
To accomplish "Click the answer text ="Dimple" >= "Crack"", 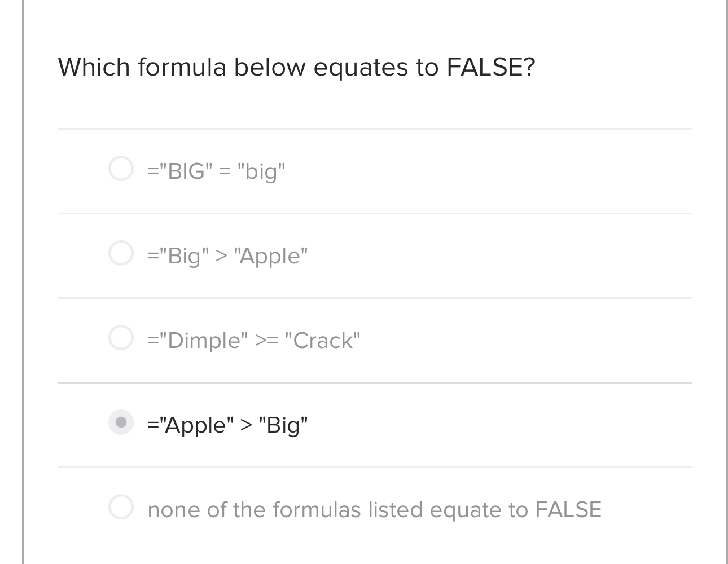I will [254, 339].
